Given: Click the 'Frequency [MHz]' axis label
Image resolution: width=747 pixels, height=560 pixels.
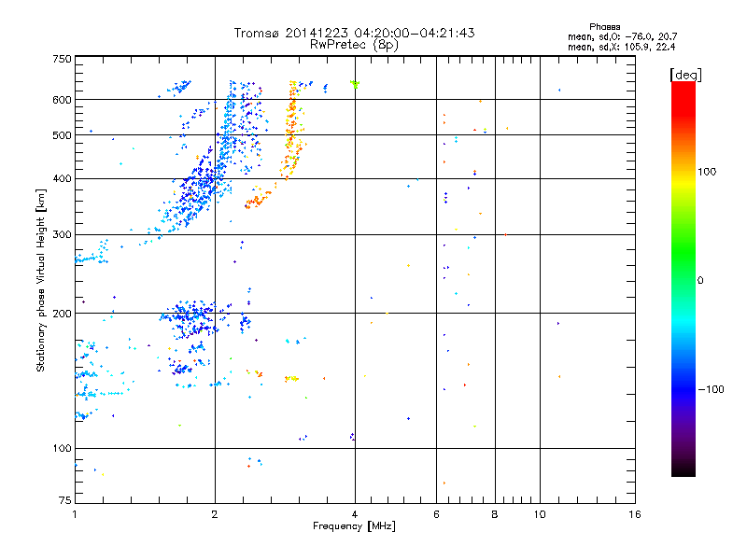Looking at the screenshot, I should pyautogui.click(x=354, y=526).
